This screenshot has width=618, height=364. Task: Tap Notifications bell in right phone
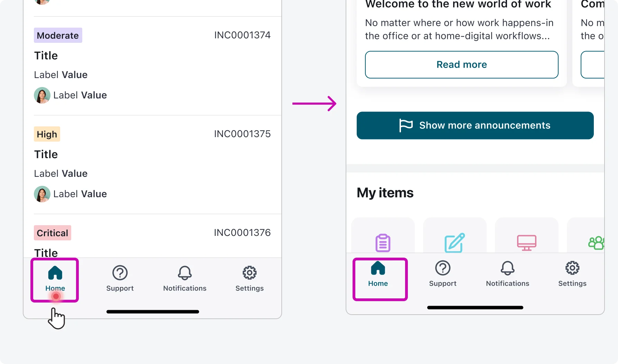507,268
